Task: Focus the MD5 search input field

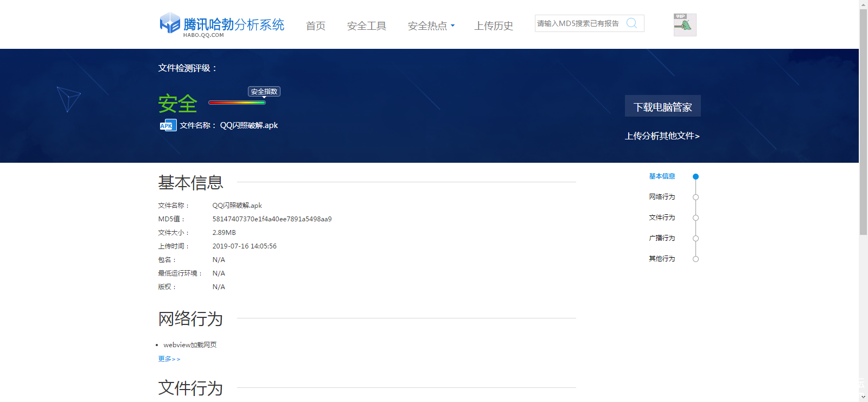Action: (x=578, y=23)
